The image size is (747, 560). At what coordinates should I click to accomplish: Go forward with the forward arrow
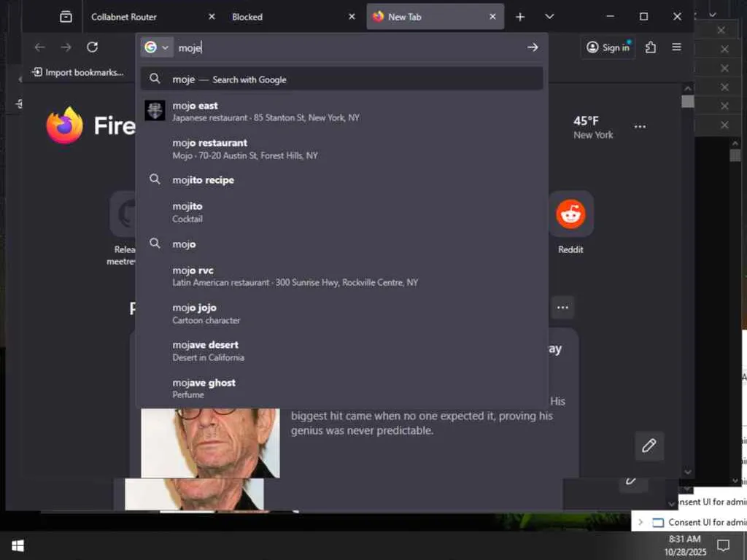(66, 47)
